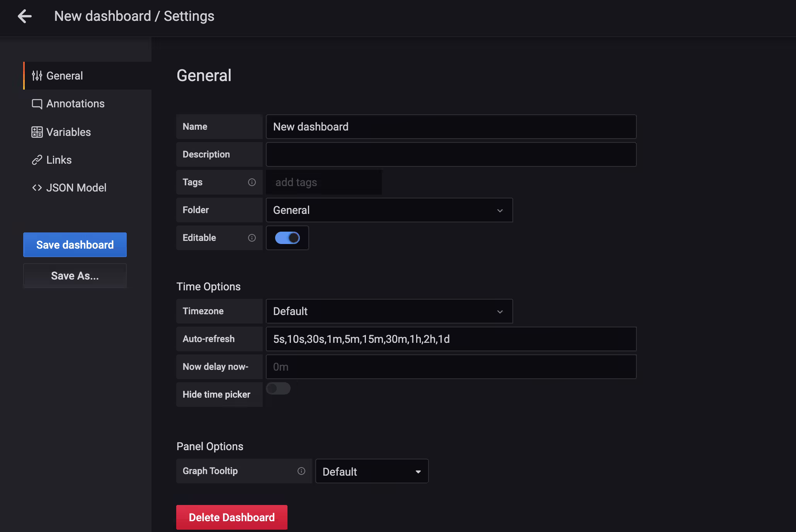Show the Graph Tooltip info icon
Screen dimensions: 796x532
point(301,471)
